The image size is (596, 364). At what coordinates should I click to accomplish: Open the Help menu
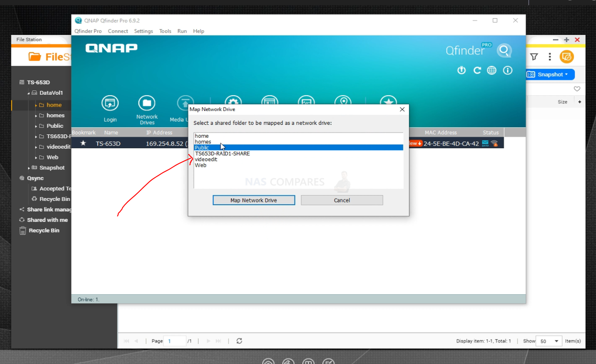point(199,31)
